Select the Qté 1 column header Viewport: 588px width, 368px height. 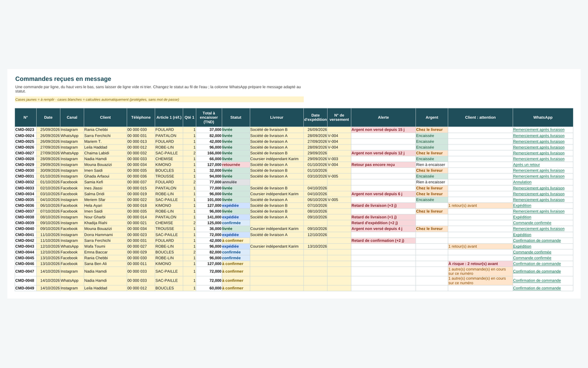190,117
